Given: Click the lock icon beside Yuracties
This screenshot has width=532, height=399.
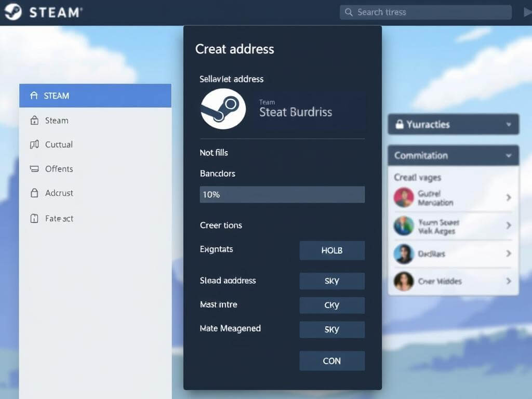Looking at the screenshot, I should 400,125.
